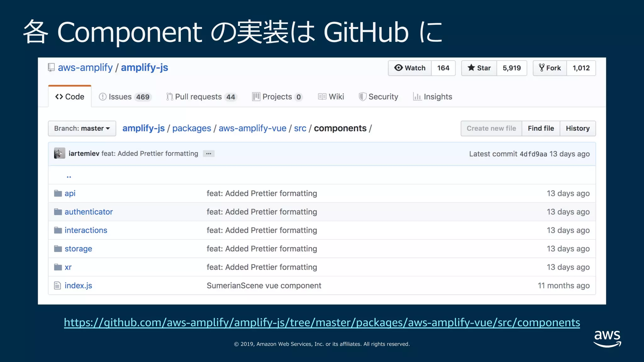The image size is (644, 362).
Task: Click the api folder icon
Action: (58, 193)
